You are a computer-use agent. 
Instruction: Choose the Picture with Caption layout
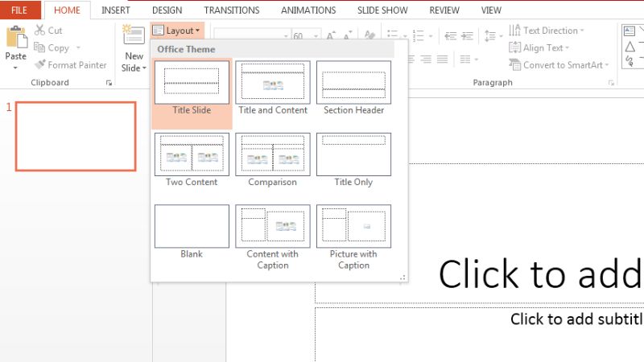pos(353,237)
